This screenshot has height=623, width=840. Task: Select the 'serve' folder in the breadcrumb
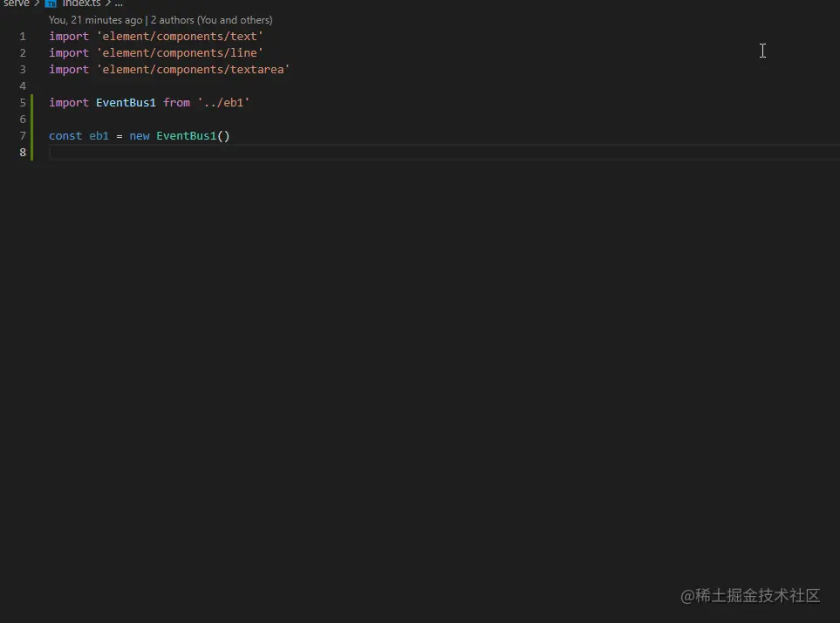16,3
